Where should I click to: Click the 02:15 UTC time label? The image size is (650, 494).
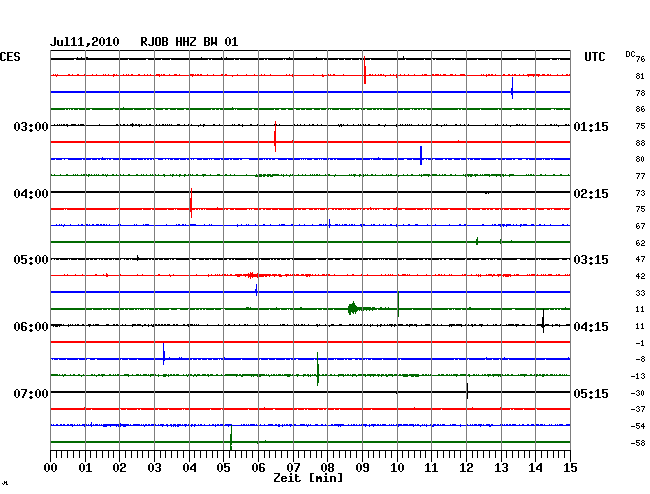[x=591, y=194]
